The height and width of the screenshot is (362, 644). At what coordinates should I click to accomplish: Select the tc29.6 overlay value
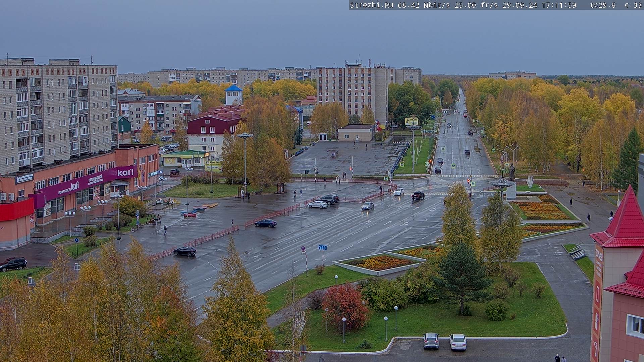(x=603, y=5)
